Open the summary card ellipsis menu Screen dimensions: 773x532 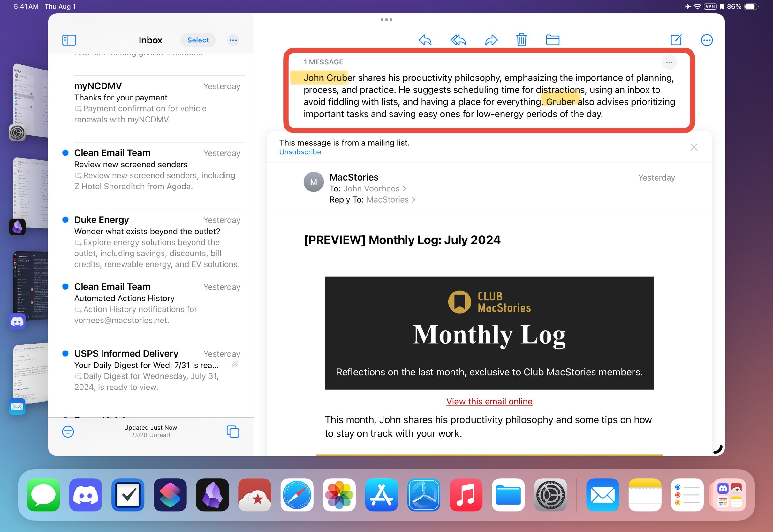click(669, 62)
